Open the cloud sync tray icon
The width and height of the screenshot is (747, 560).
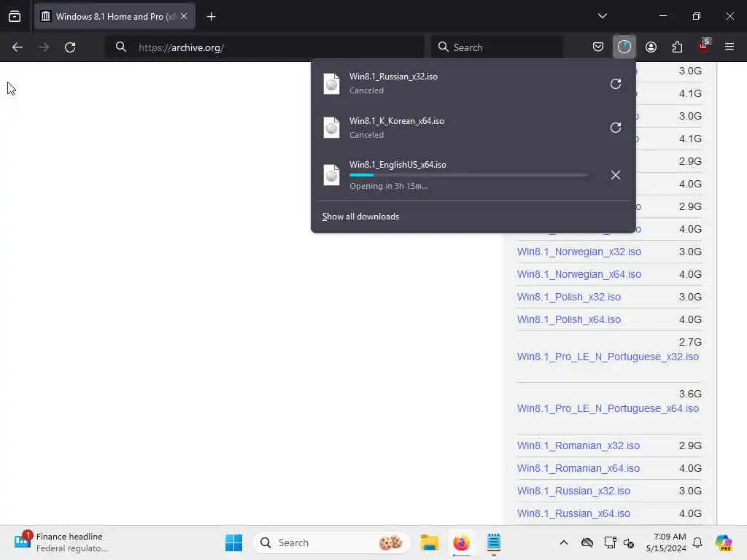click(587, 542)
